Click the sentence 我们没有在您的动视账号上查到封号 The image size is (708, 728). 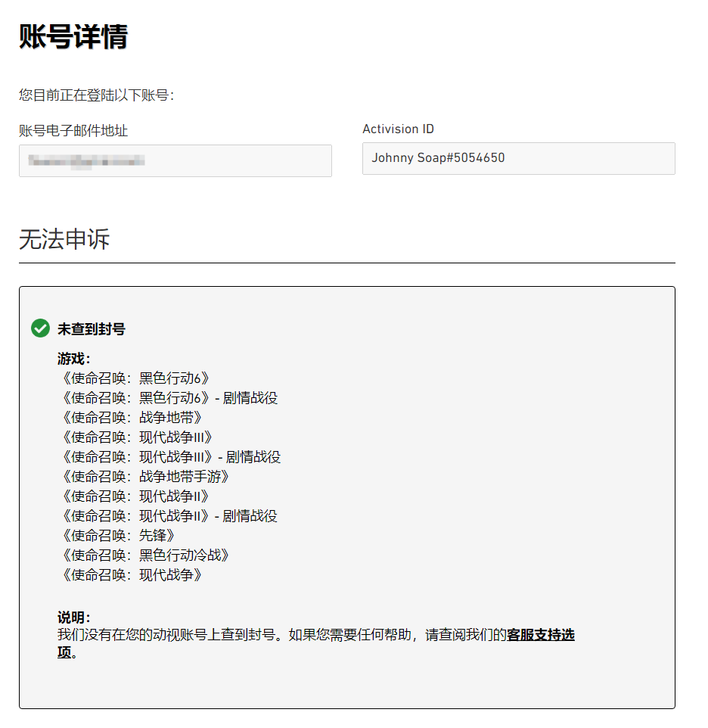click(x=169, y=635)
